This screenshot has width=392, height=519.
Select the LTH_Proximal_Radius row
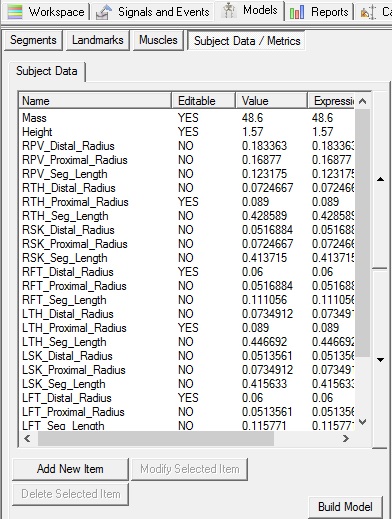tap(187, 328)
